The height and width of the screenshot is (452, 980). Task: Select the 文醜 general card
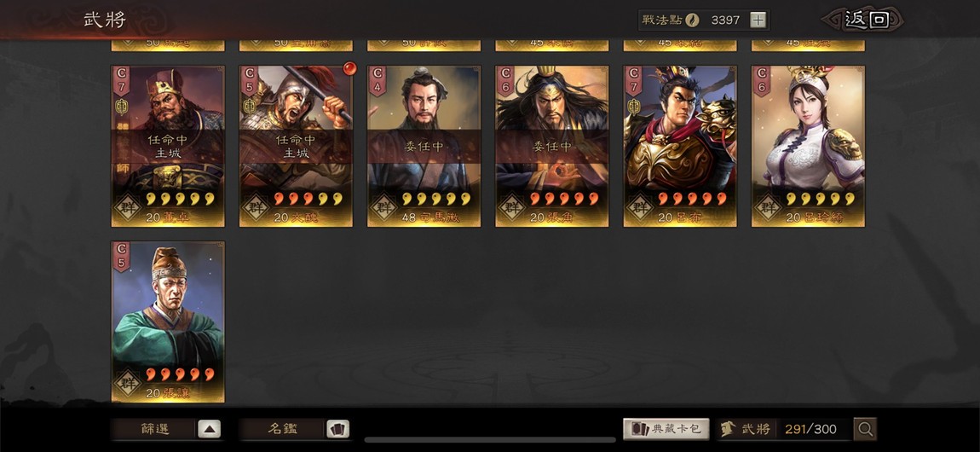pyautogui.click(x=296, y=146)
